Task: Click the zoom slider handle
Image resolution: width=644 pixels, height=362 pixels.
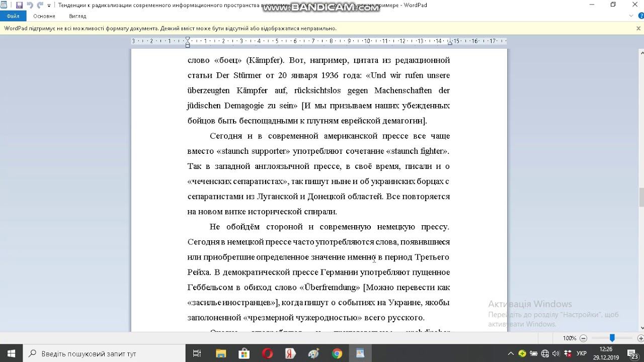Action: pos(612,338)
